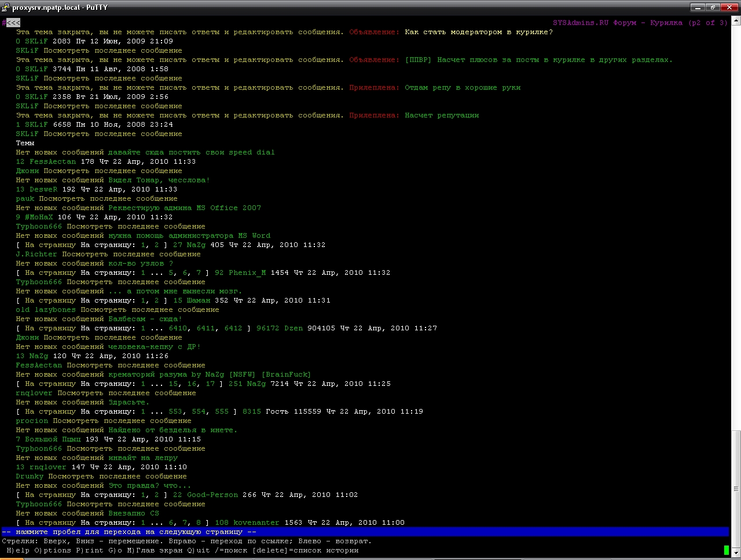This screenshot has width=741, height=560.
Task: Open pinned thread 'Отдам репу в хорошие руки'
Action: pyautogui.click(x=463, y=87)
